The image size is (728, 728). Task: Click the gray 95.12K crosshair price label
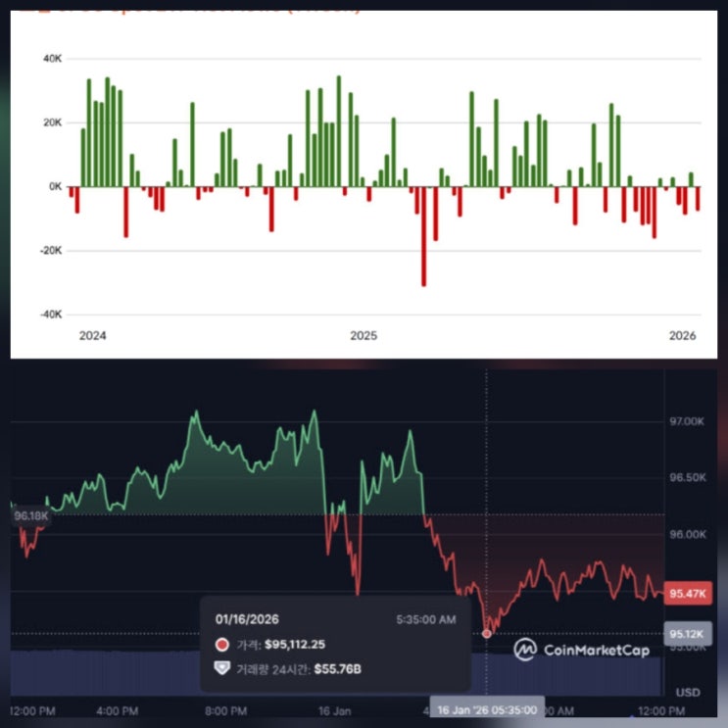coord(688,634)
